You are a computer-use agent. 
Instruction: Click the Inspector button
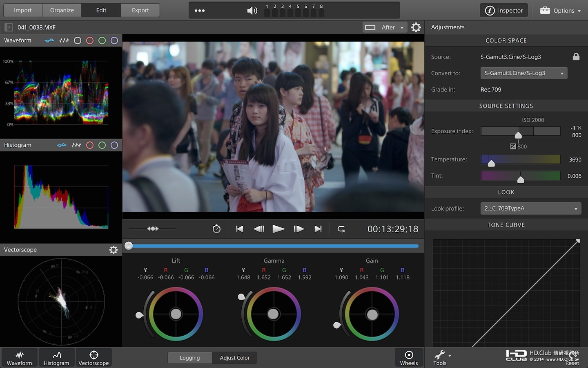point(503,11)
